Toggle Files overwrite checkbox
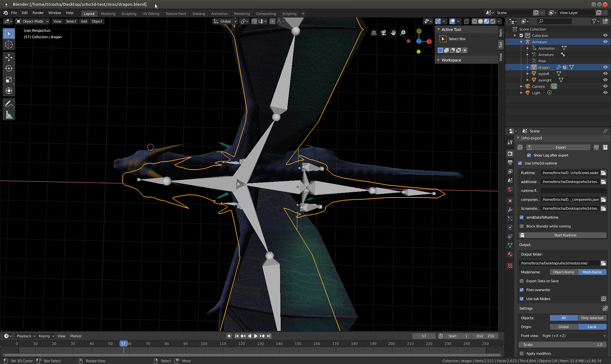 [522, 290]
